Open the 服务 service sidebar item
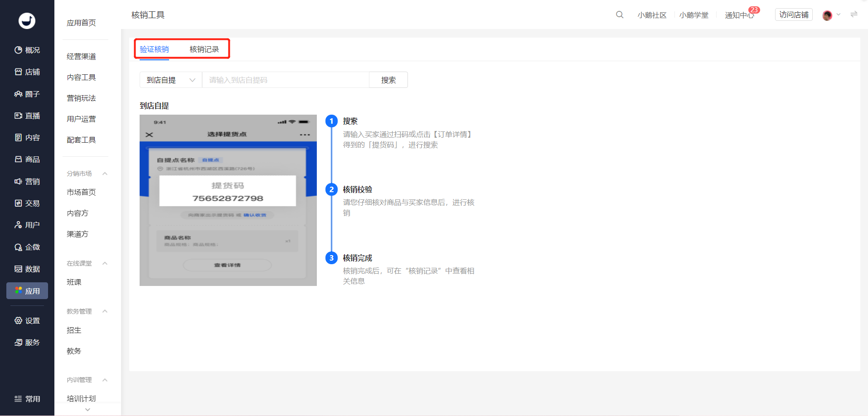The image size is (868, 416). click(27, 342)
